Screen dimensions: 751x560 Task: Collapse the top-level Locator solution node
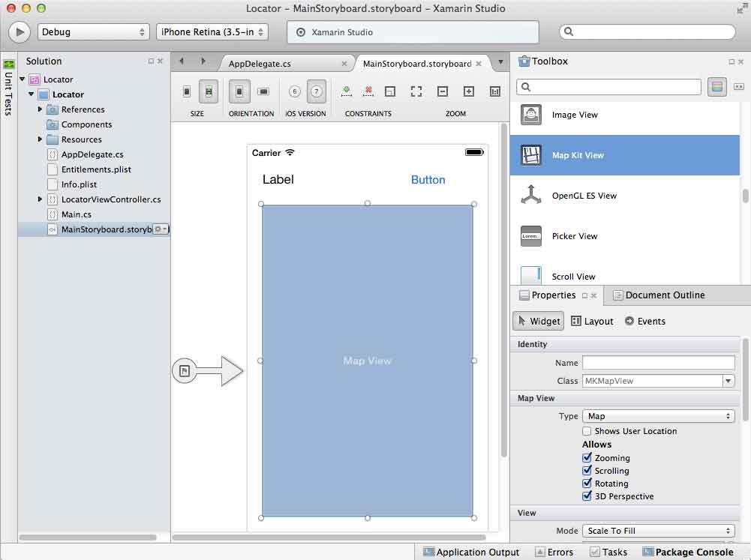[x=22, y=79]
